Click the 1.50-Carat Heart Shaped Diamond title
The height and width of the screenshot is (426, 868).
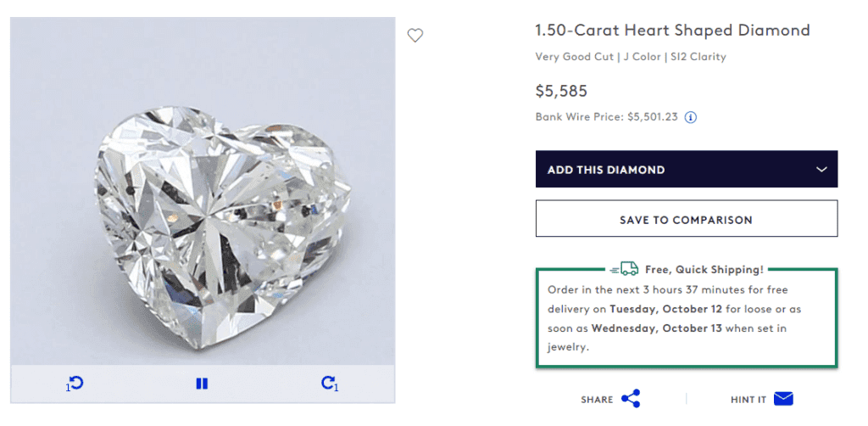672,31
